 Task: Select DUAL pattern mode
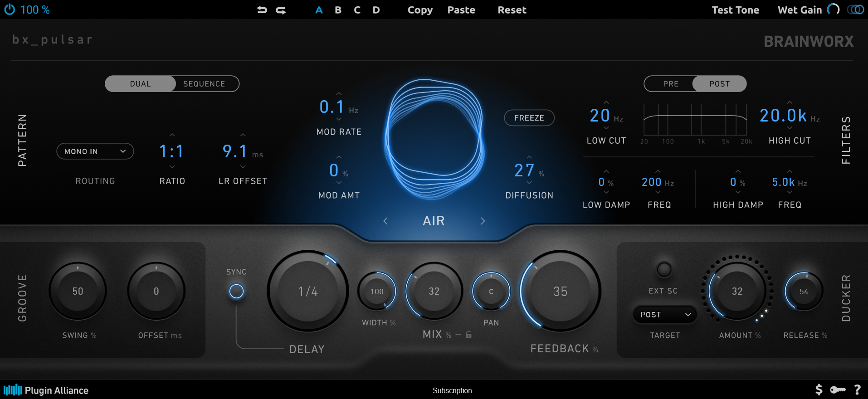tap(140, 84)
